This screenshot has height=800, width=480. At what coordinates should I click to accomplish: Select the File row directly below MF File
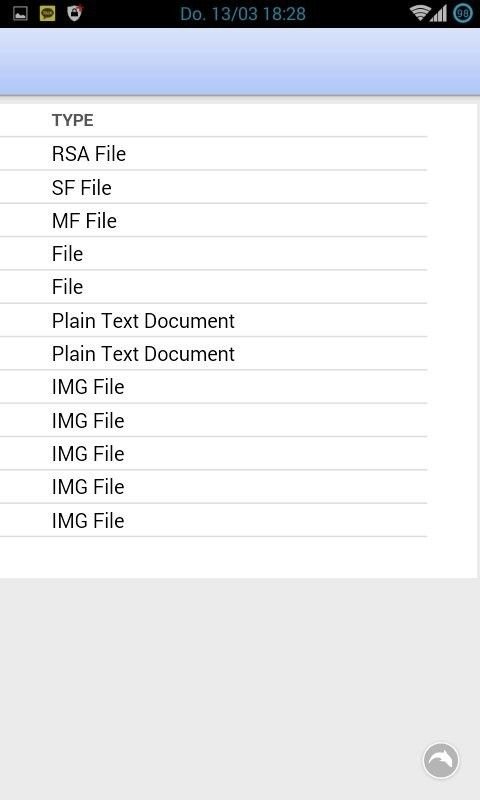point(213,254)
